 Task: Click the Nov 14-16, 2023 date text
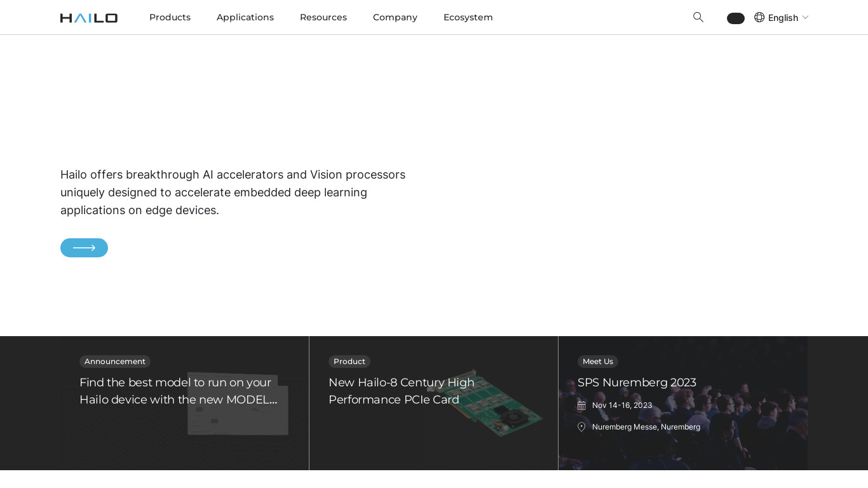(622, 405)
